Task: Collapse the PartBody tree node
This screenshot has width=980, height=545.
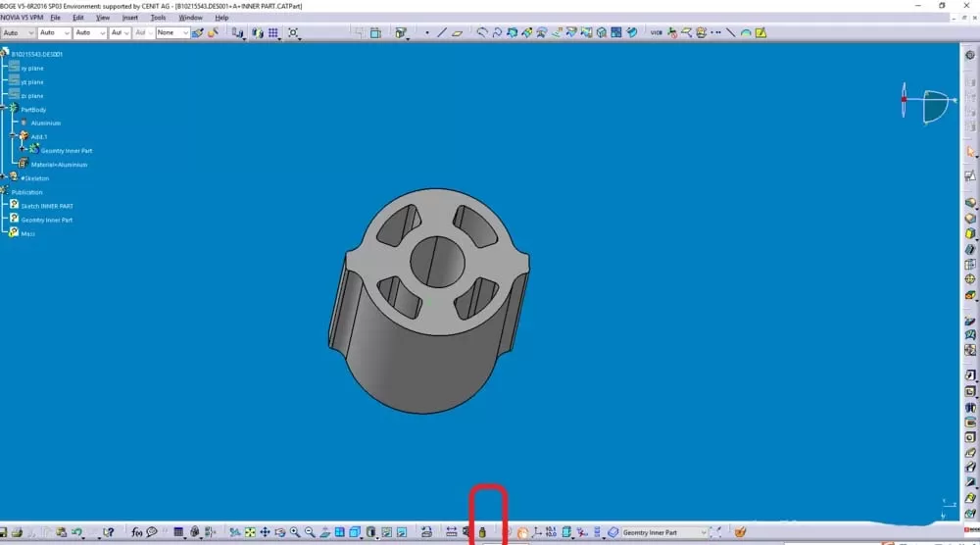Action: point(3,109)
